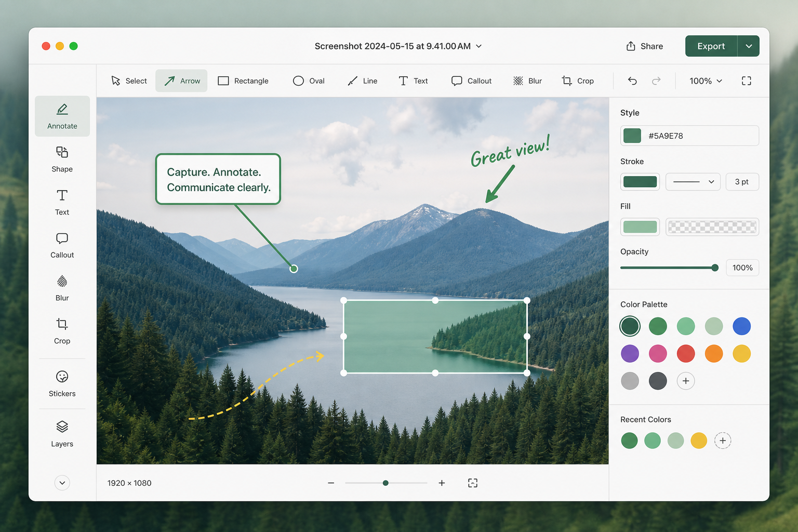
Task: Pick the light gray palette color
Action: (x=630, y=381)
